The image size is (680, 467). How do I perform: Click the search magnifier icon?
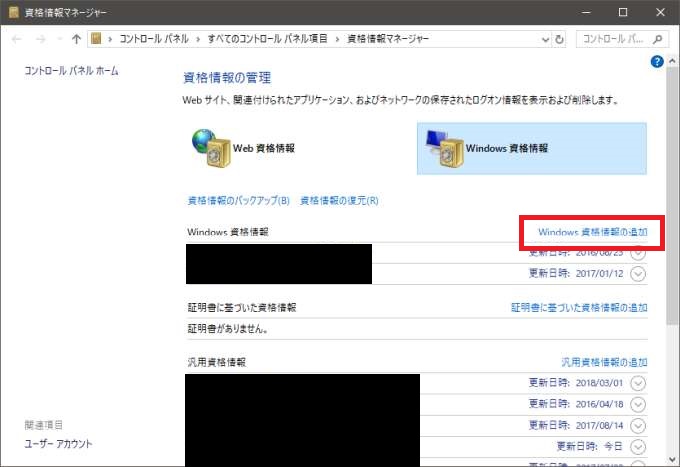coord(657,39)
